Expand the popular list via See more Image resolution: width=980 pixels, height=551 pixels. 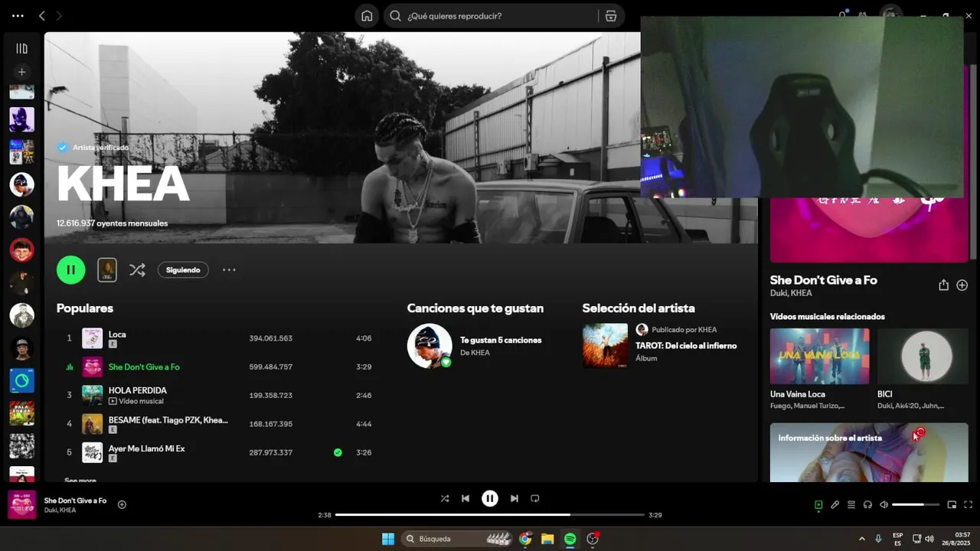80,480
